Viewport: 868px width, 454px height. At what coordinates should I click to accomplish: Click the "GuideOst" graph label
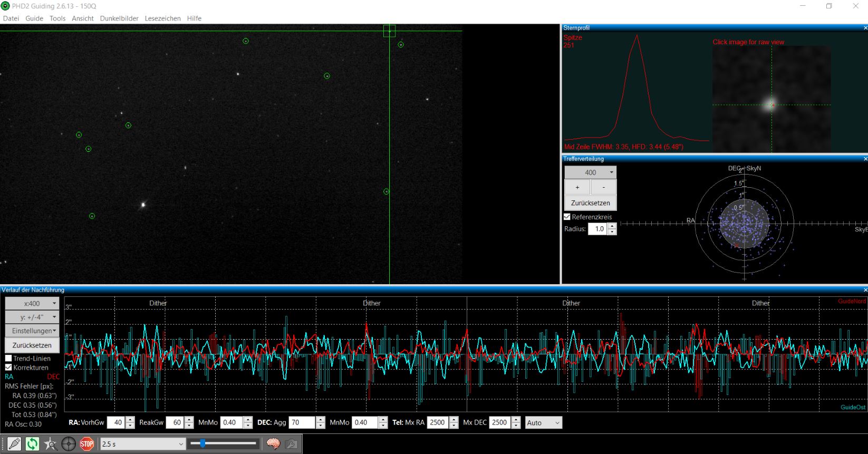[x=853, y=408]
